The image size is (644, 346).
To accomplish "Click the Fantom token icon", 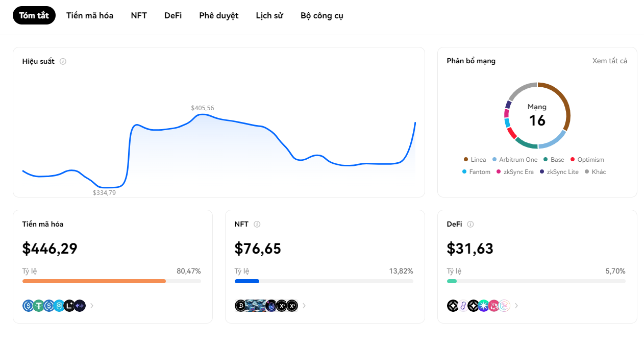I will pyautogui.click(x=59, y=306).
